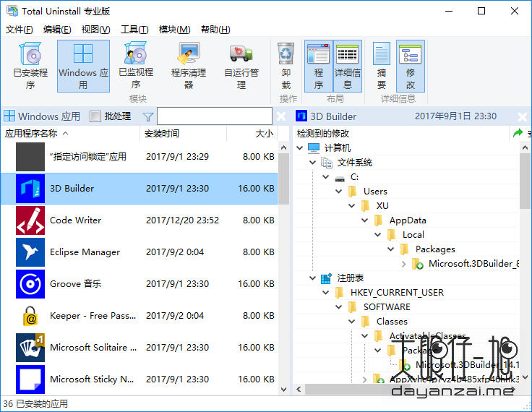Click tree horizontal scrollbar left arrow

[x=299, y=390]
